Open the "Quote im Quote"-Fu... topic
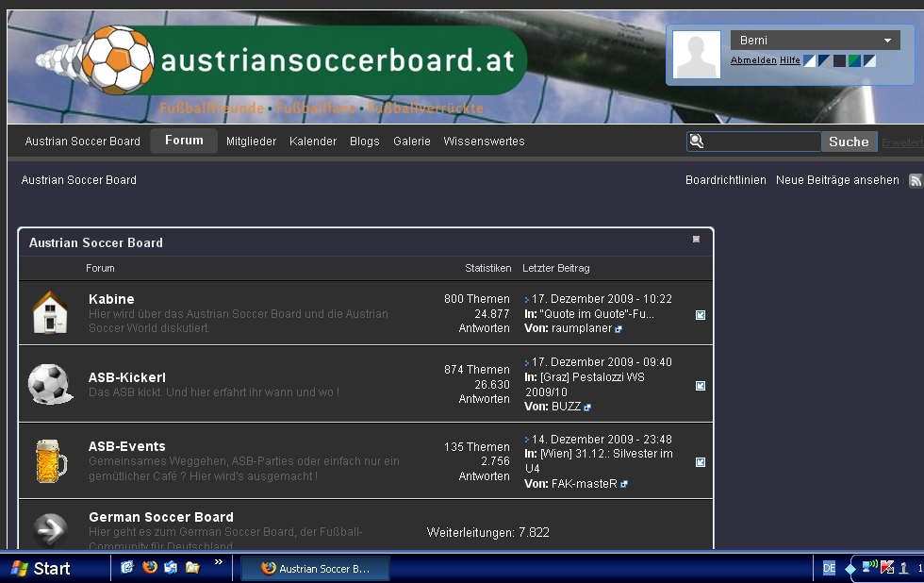924x583 pixels. 597,314
